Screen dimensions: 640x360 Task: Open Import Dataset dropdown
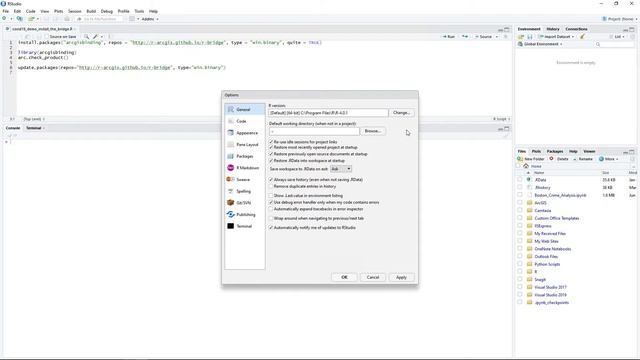point(557,37)
